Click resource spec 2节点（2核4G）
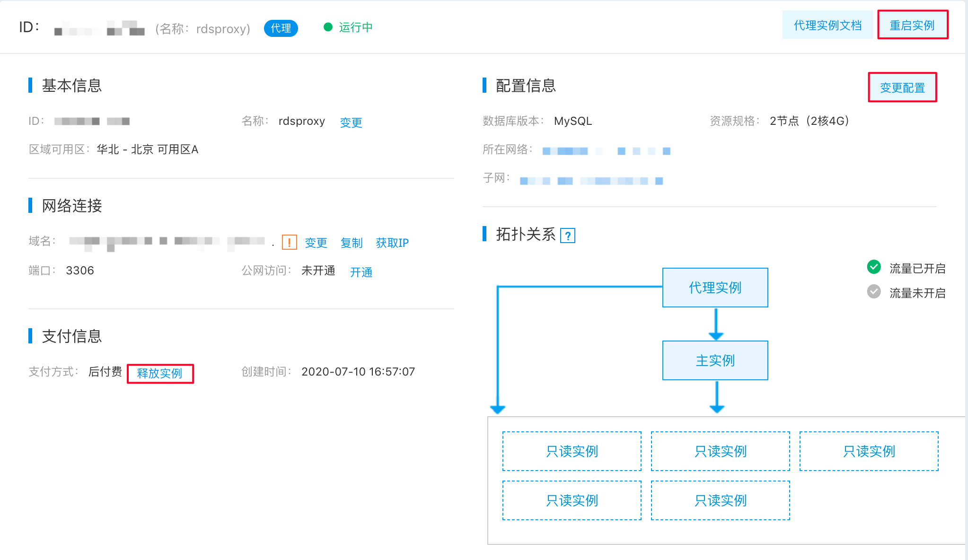The width and height of the screenshot is (968, 560). [x=810, y=121]
